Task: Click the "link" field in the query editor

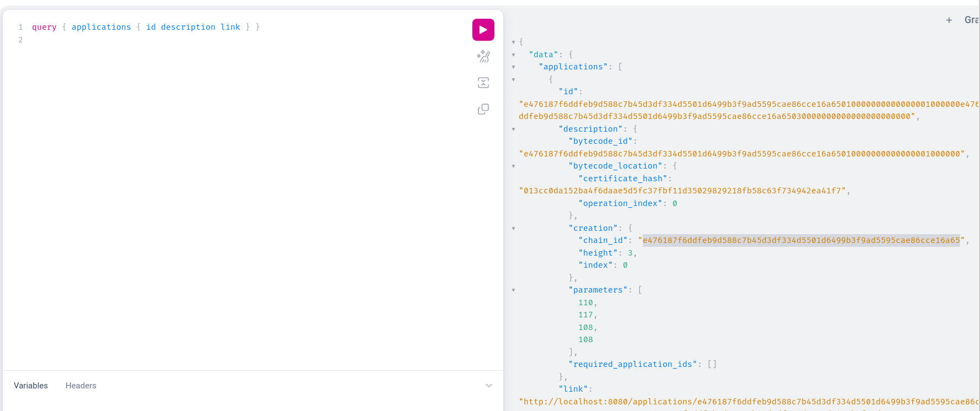Action: tap(230, 27)
